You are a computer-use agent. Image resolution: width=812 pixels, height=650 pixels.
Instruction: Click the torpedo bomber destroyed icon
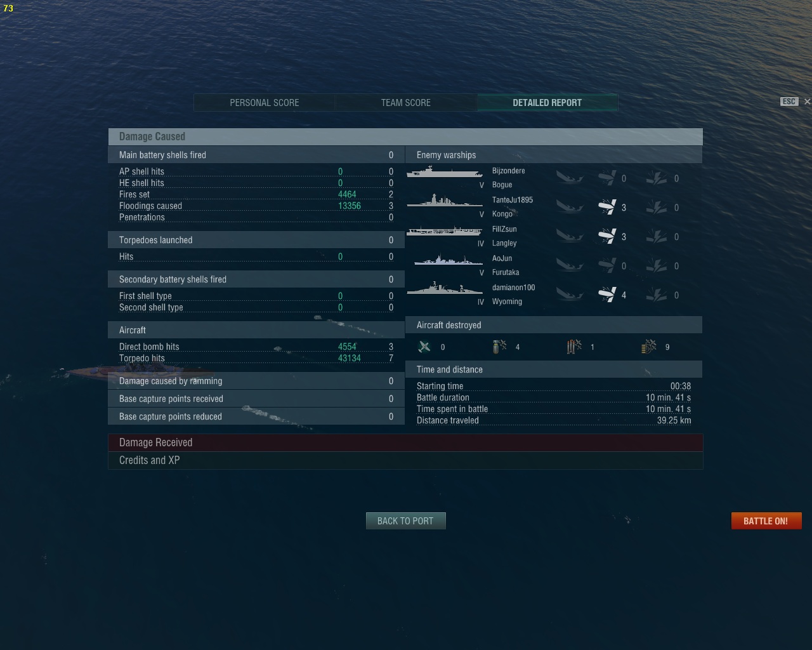click(574, 347)
